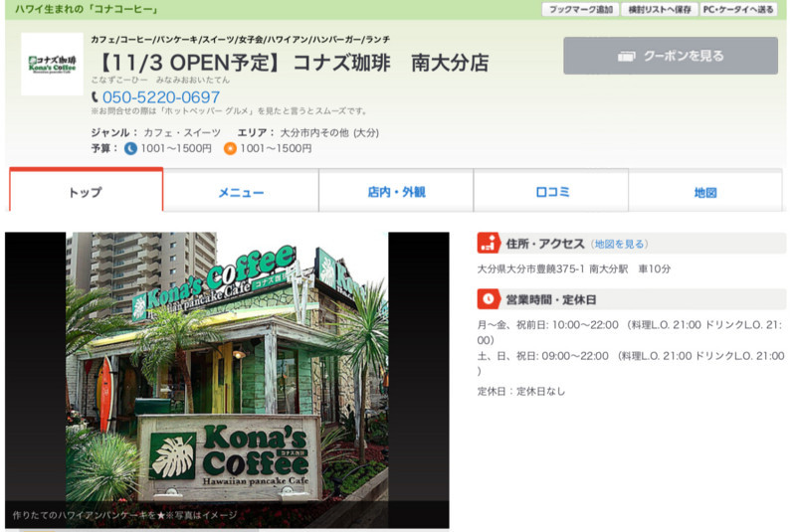Screen dimensions: 796x532
Task: Click the 定休日：定休日なし text
Action: (x=520, y=392)
